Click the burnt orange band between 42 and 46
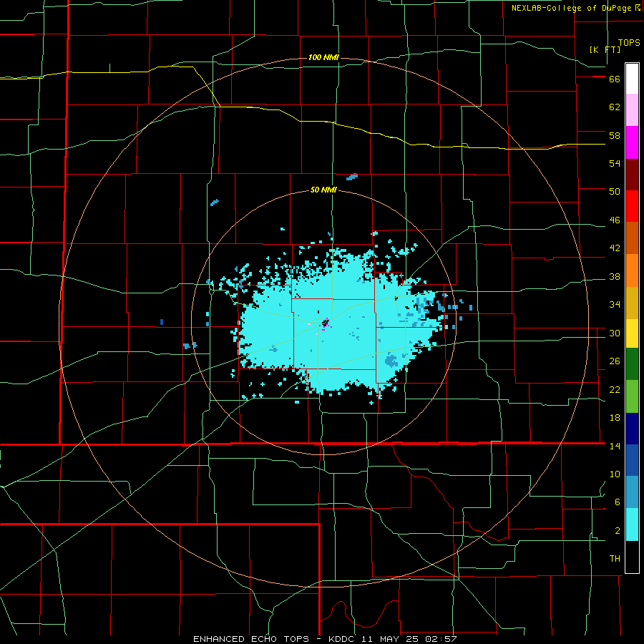644x644 pixels. [x=632, y=238]
